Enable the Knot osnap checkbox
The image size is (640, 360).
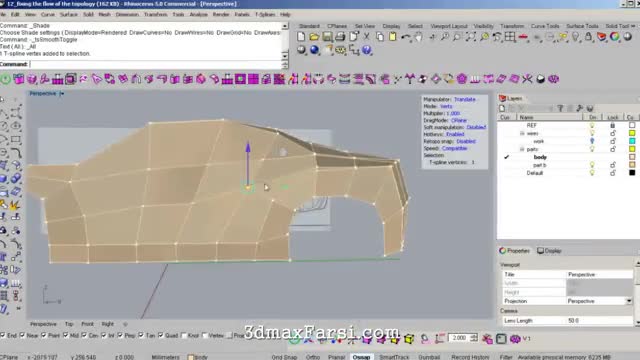click(x=184, y=335)
